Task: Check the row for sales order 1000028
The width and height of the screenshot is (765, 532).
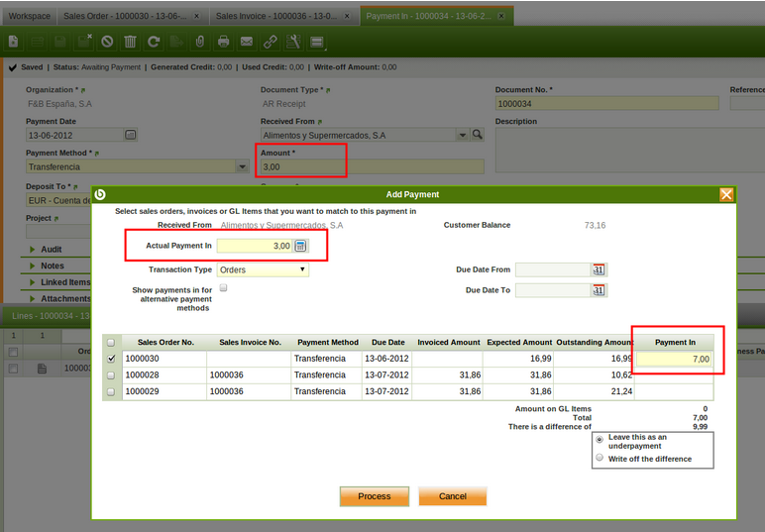Action: click(110, 375)
